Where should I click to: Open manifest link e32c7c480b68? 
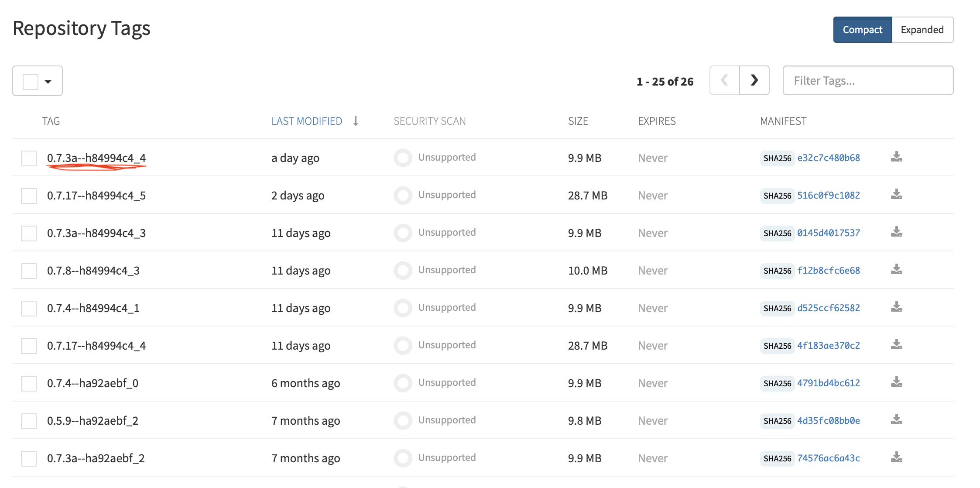point(828,158)
